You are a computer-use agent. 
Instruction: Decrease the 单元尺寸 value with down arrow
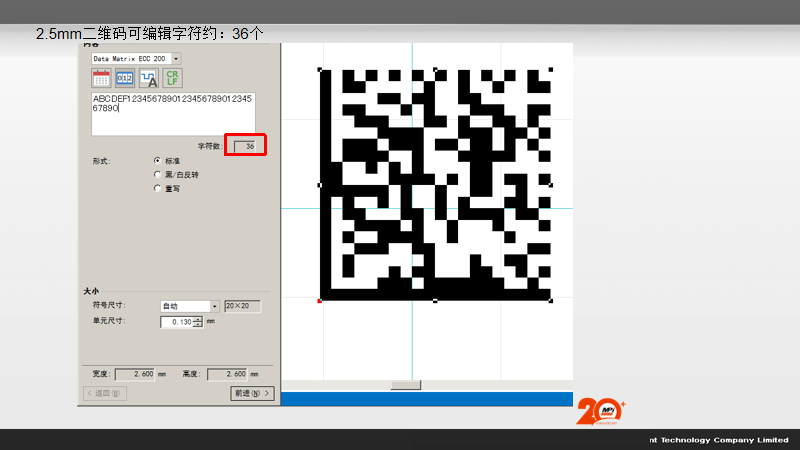point(198,325)
